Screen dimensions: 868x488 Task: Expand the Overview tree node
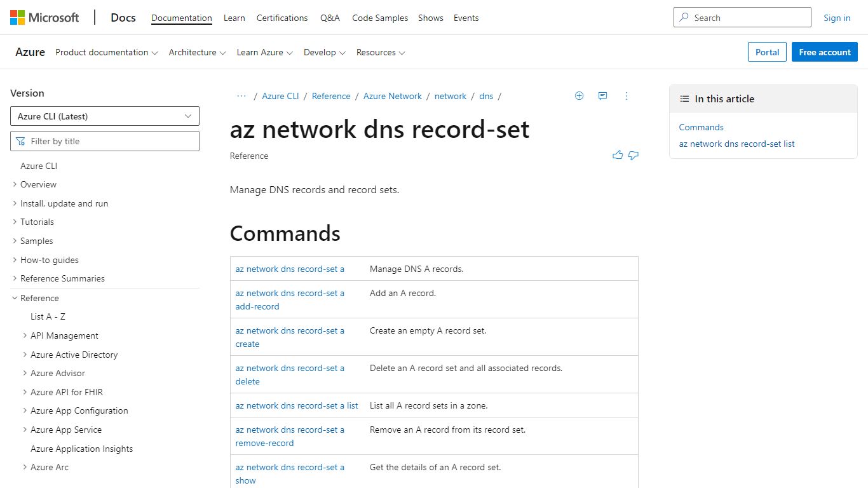point(15,184)
